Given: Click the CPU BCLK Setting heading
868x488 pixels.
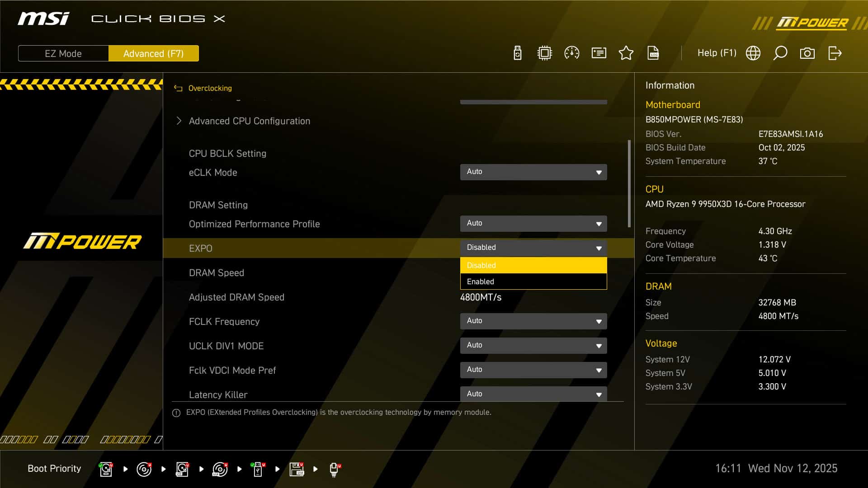Looking at the screenshot, I should click(x=227, y=154).
